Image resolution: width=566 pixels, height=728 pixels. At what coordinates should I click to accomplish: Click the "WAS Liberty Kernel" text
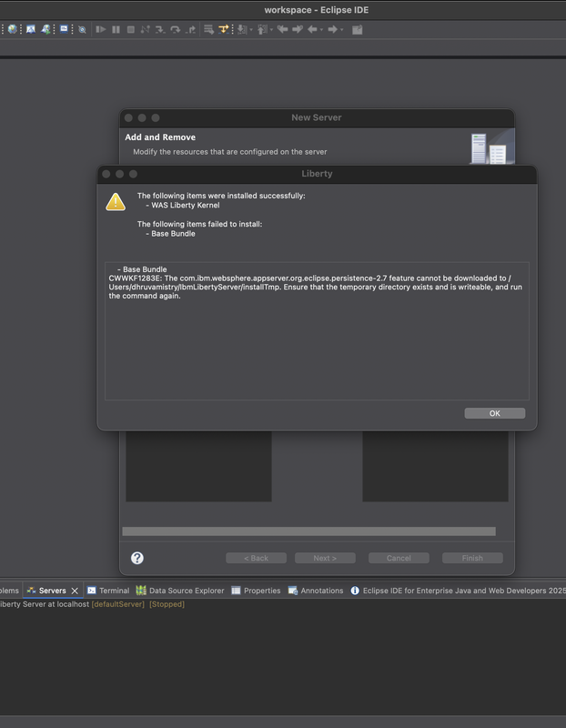point(186,206)
